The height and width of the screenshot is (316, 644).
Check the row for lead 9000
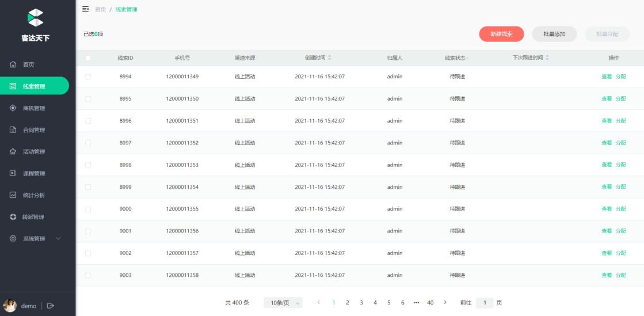pyautogui.click(x=88, y=209)
